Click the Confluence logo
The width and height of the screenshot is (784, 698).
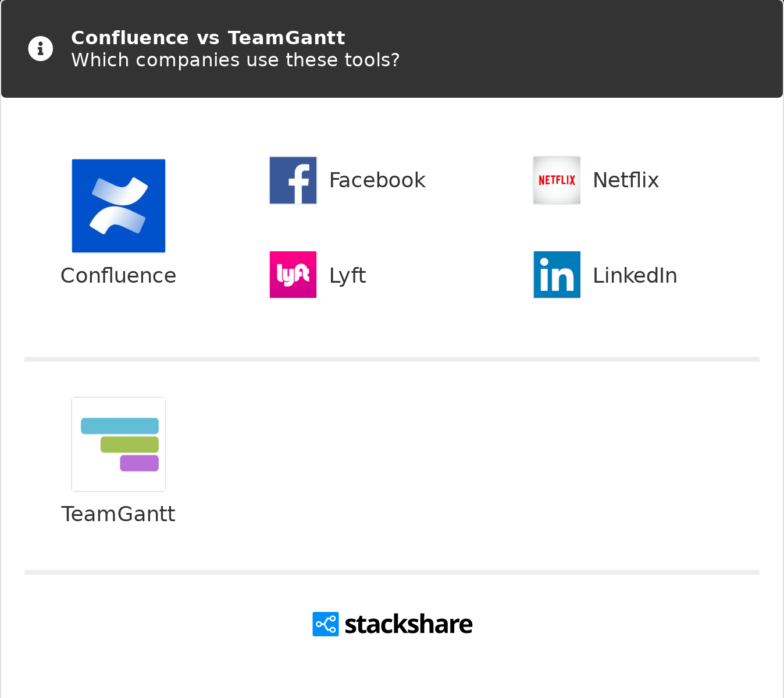(119, 206)
